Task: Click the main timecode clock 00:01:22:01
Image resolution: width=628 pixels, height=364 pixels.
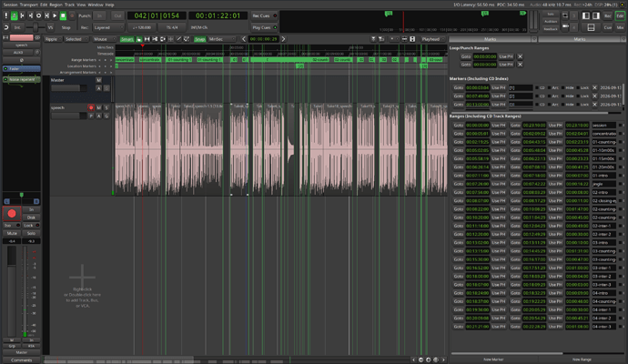Action: (218, 15)
